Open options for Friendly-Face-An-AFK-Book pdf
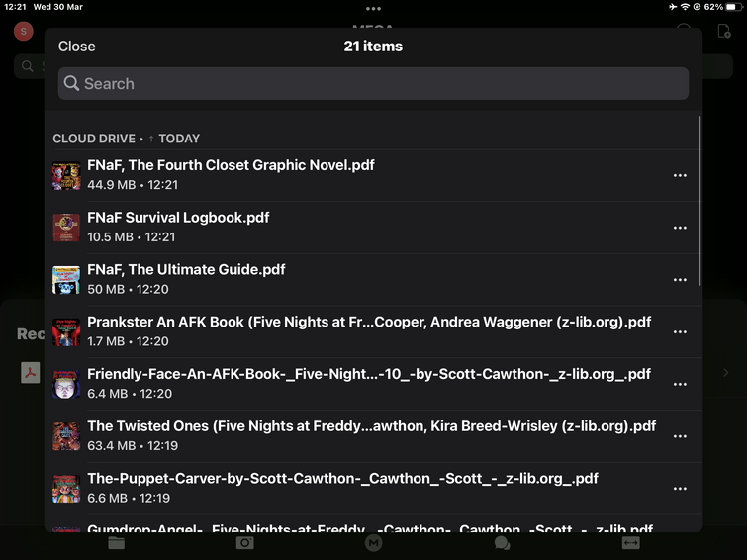The image size is (747, 560). (680, 384)
